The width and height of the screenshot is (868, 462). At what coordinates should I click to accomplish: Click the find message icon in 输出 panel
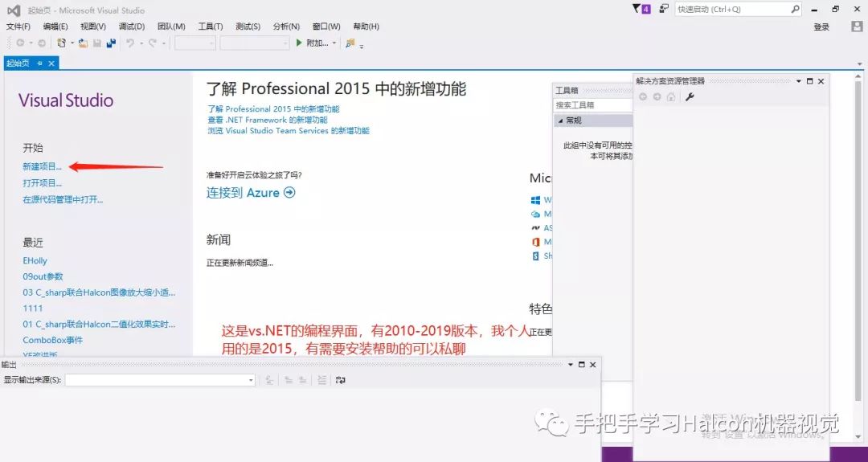click(x=269, y=380)
